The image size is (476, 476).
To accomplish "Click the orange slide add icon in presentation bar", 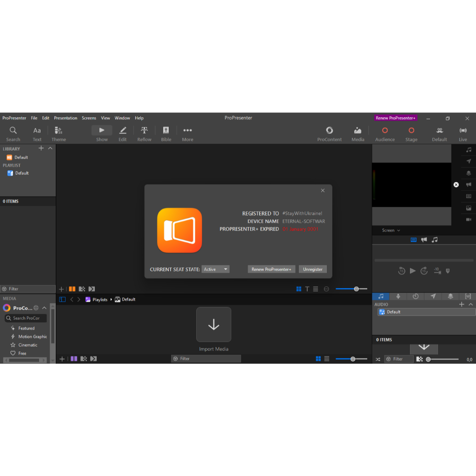I will click(72, 289).
